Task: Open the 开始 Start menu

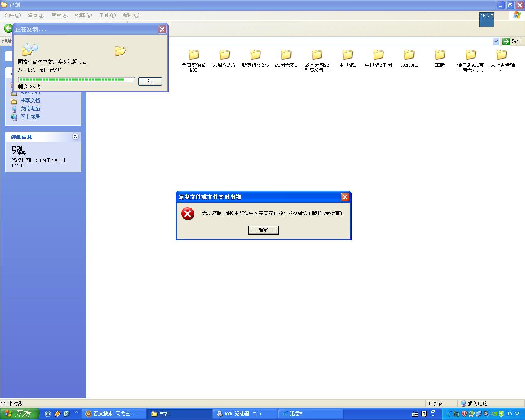Action: point(19,413)
